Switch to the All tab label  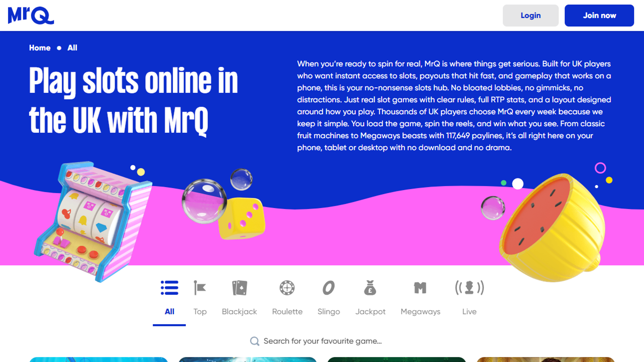[x=169, y=311]
